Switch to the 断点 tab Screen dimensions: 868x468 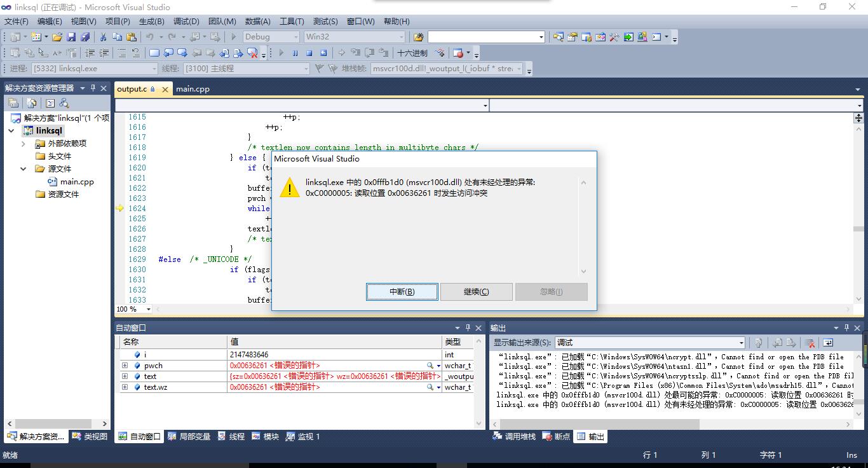coord(557,436)
